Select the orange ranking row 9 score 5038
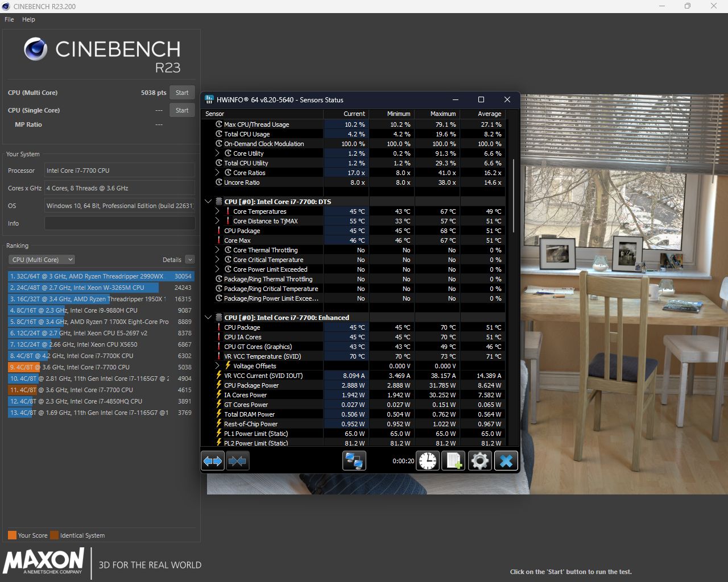 coord(101,367)
